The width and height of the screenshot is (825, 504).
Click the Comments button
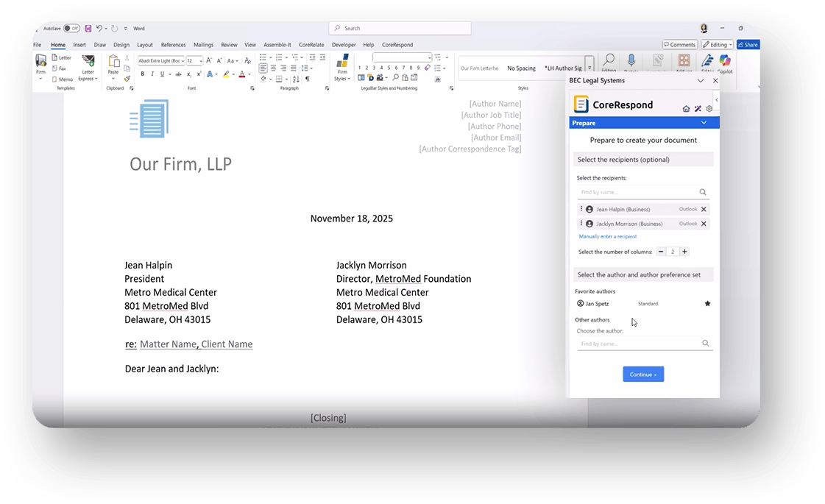pos(680,45)
